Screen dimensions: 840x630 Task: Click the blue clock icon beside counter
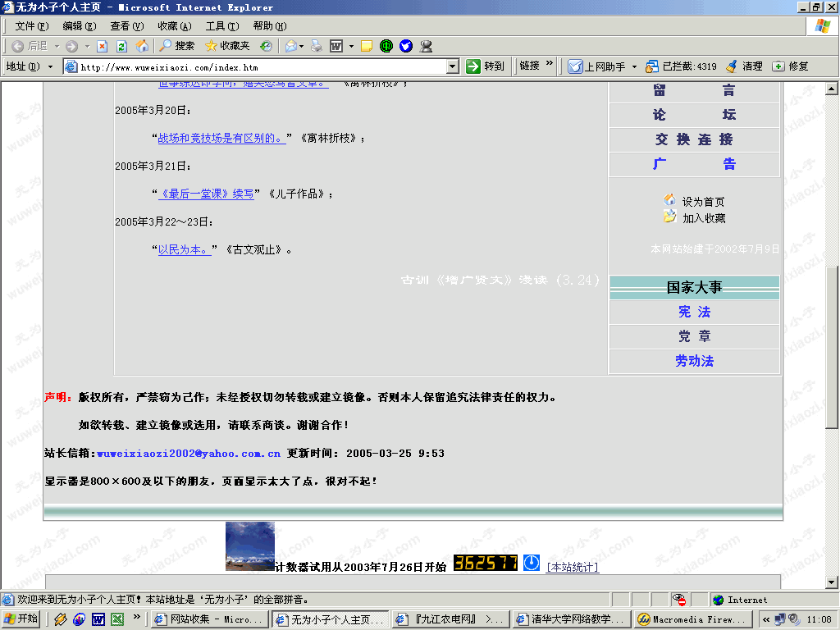(x=532, y=563)
